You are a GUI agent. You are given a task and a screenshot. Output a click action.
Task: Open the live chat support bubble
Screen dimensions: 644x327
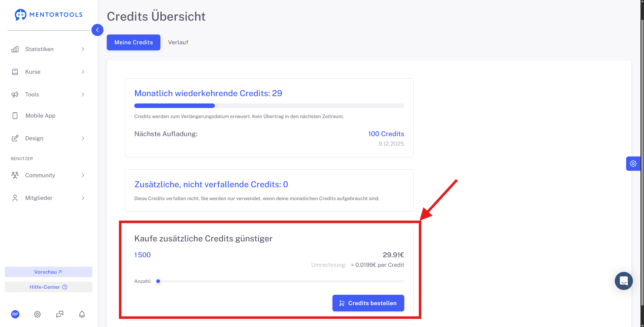[624, 281]
